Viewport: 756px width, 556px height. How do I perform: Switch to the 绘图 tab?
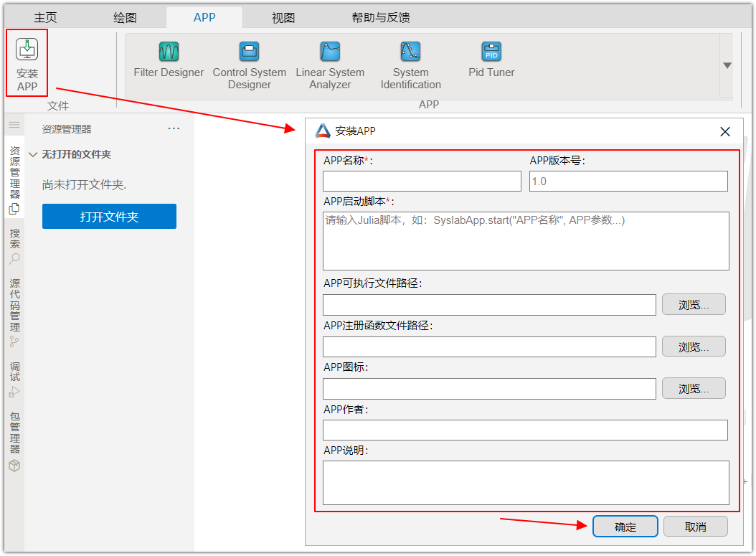pyautogui.click(x=125, y=18)
